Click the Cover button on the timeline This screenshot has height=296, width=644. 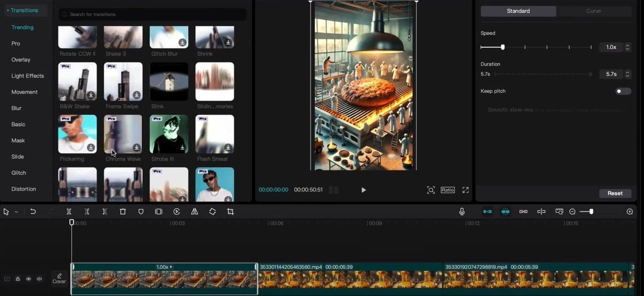click(x=59, y=278)
